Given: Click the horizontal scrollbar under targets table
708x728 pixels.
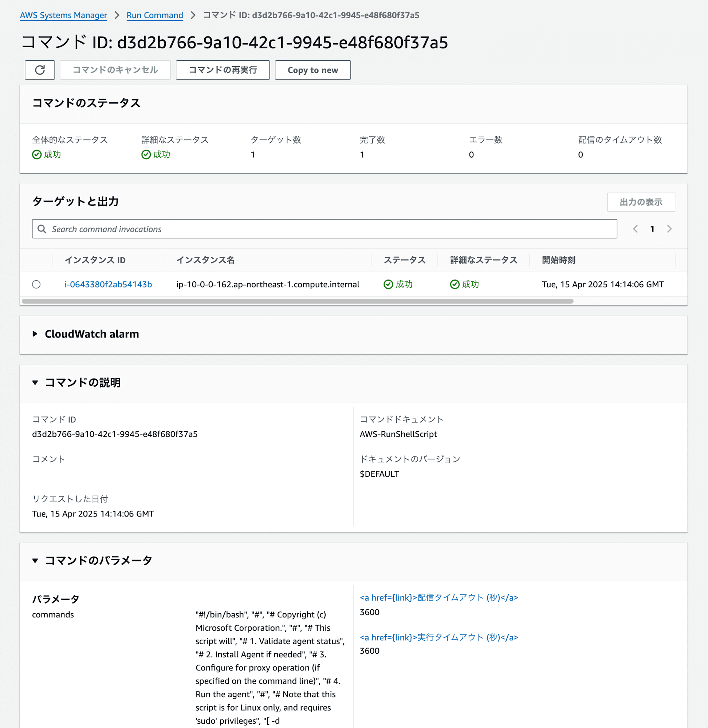Looking at the screenshot, I should (x=298, y=301).
